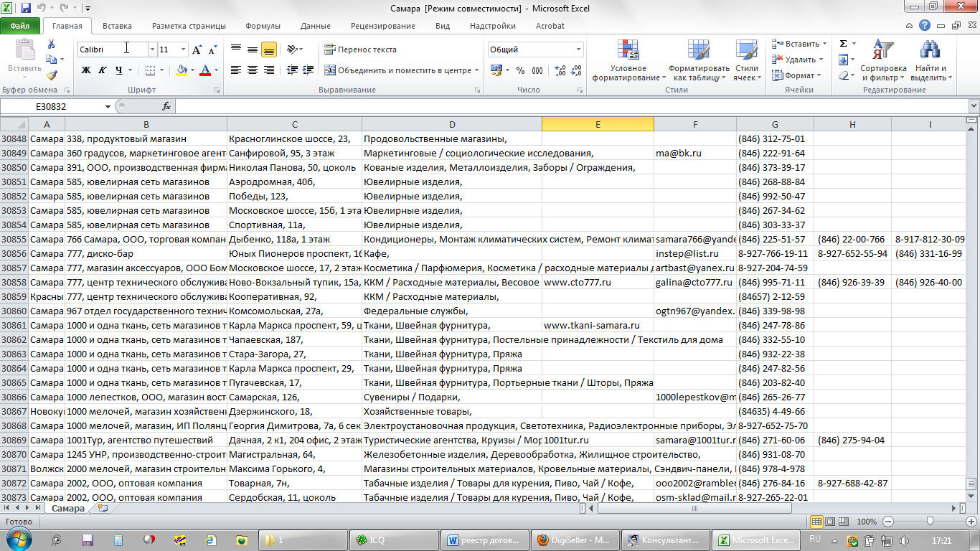Select the Самара sheet tab
Screen dimensions: 980x551
67,508
